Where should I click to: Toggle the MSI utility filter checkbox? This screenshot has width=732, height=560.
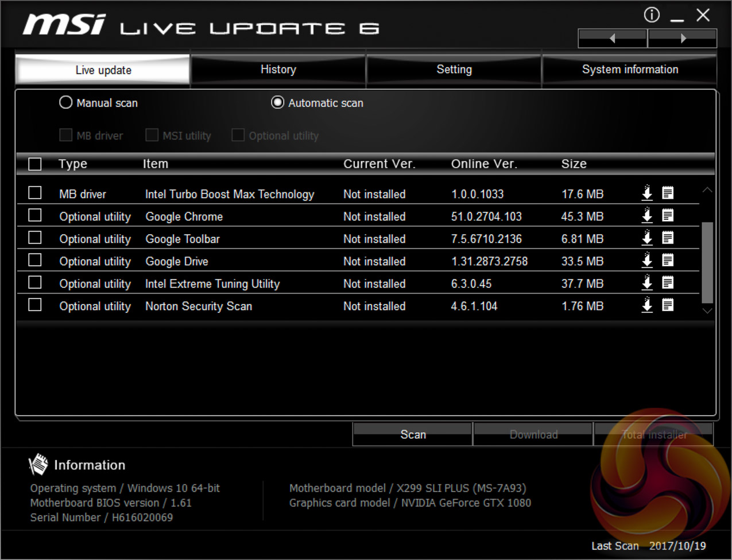(x=152, y=135)
